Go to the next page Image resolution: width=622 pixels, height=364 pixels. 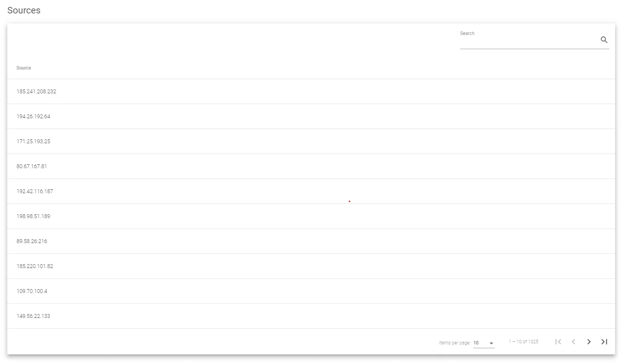(589, 342)
